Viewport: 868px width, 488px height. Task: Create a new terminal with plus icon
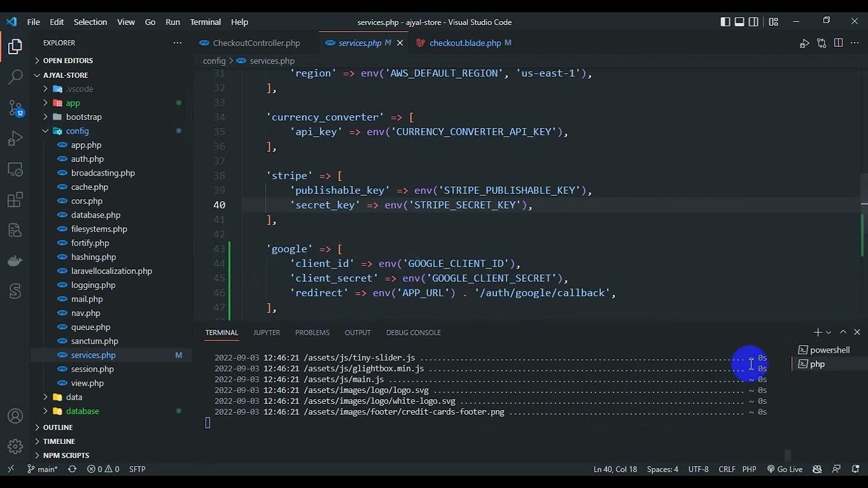point(817,332)
